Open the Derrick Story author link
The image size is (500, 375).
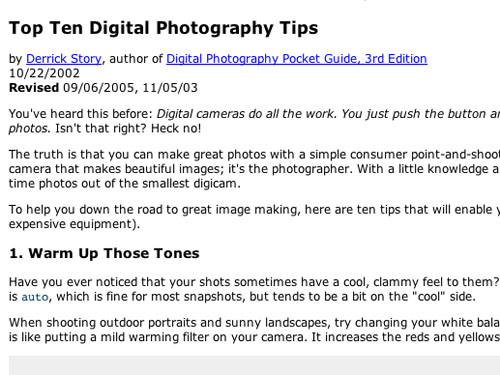tap(64, 59)
